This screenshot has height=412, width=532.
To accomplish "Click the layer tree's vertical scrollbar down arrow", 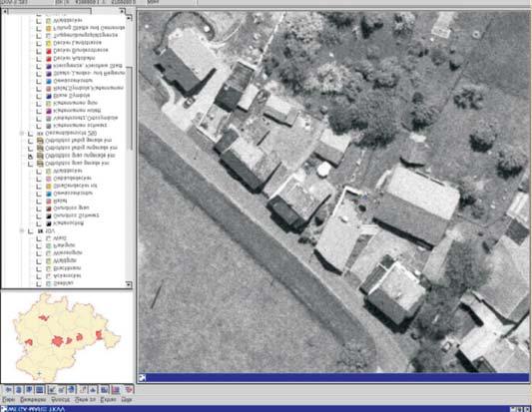I will [129, 284].
